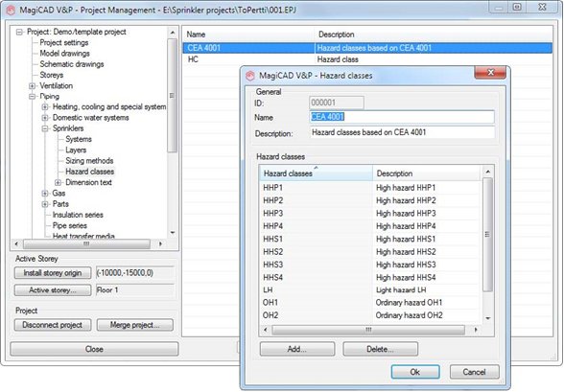The height and width of the screenshot is (392, 564).
Task: Sort by Hazard classes column header
Action: [316, 173]
